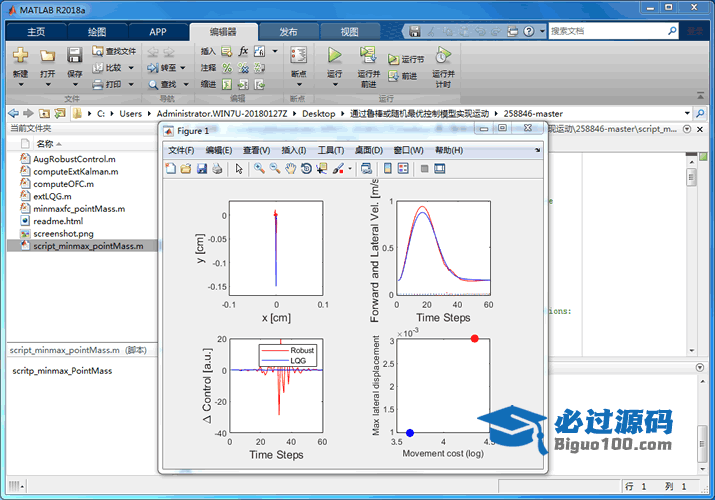Click the Compare icon in file group
The height and width of the screenshot is (500, 715).
[98, 67]
